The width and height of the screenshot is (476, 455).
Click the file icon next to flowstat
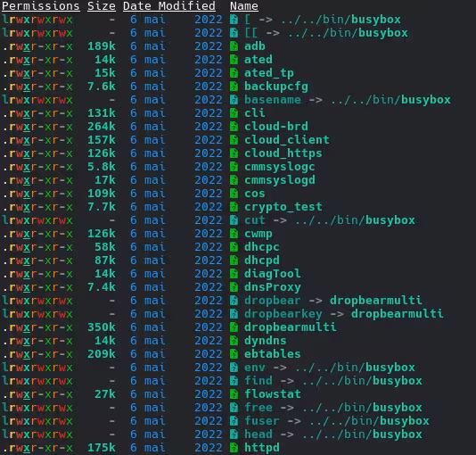(234, 394)
